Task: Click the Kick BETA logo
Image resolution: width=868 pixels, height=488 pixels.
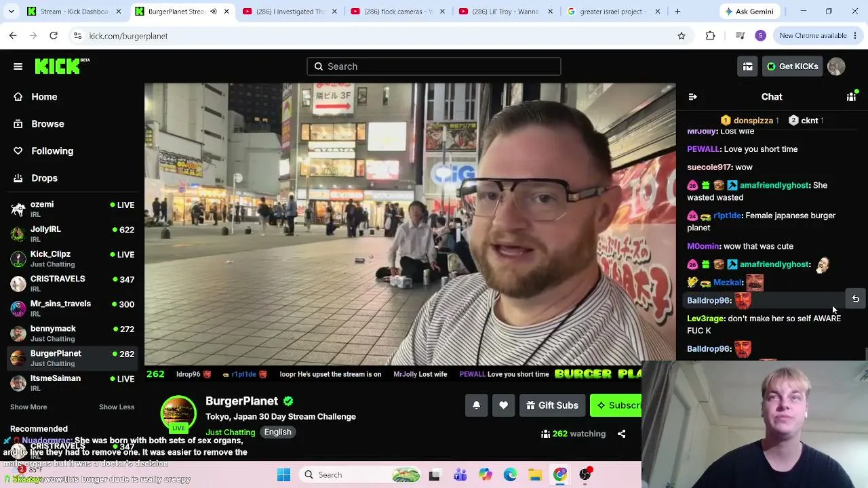Action: click(62, 66)
